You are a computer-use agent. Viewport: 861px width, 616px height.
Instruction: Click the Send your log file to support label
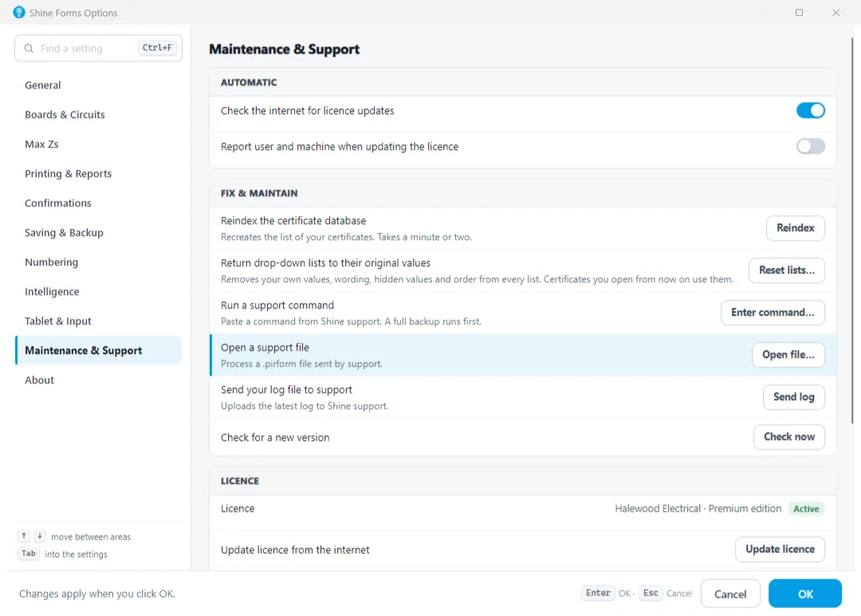(286, 390)
